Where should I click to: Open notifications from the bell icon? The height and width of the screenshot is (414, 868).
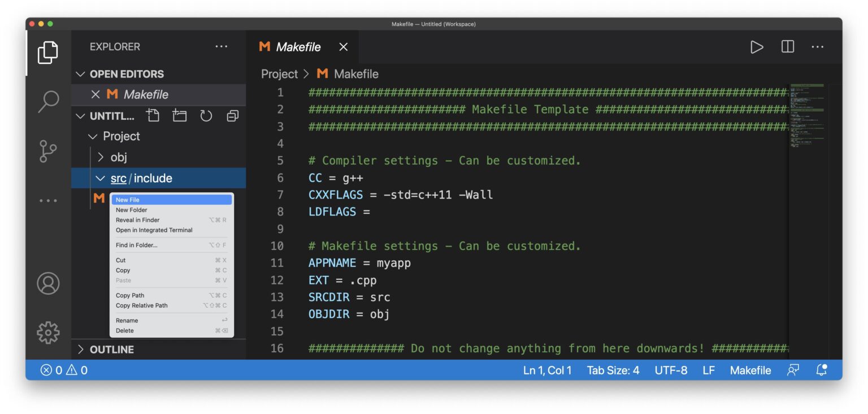[821, 370]
